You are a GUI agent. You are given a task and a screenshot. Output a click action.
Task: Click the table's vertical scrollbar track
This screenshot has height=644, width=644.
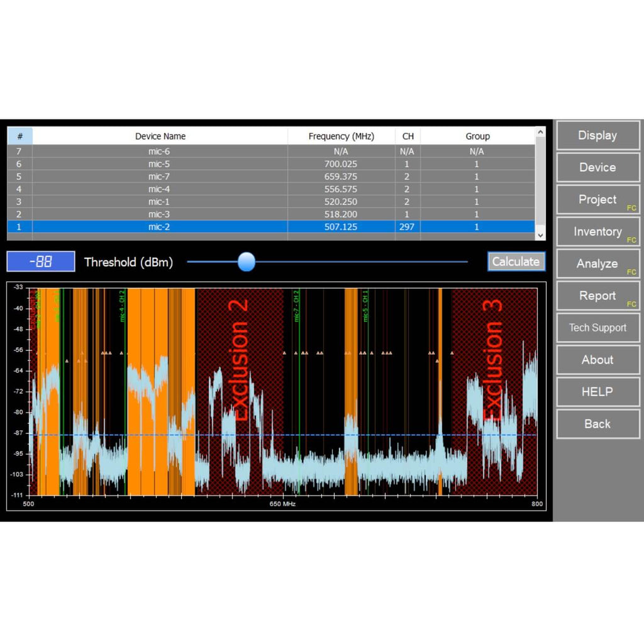click(540, 184)
